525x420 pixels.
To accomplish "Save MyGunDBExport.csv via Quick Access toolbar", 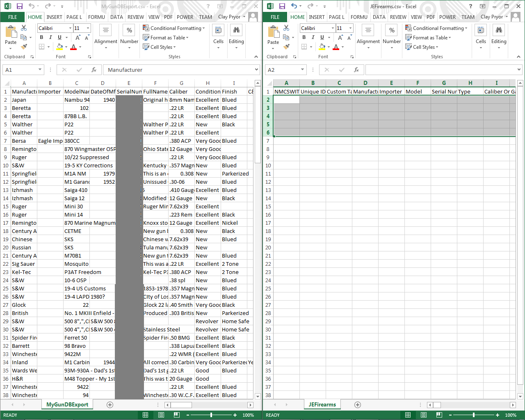I will pyautogui.click(x=19, y=6).
